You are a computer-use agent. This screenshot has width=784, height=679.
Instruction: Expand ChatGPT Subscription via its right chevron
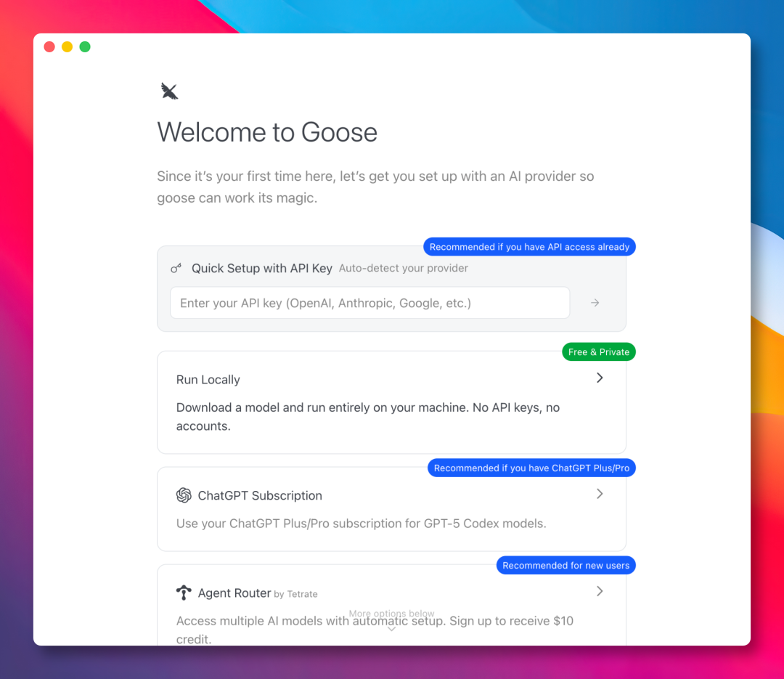point(600,494)
